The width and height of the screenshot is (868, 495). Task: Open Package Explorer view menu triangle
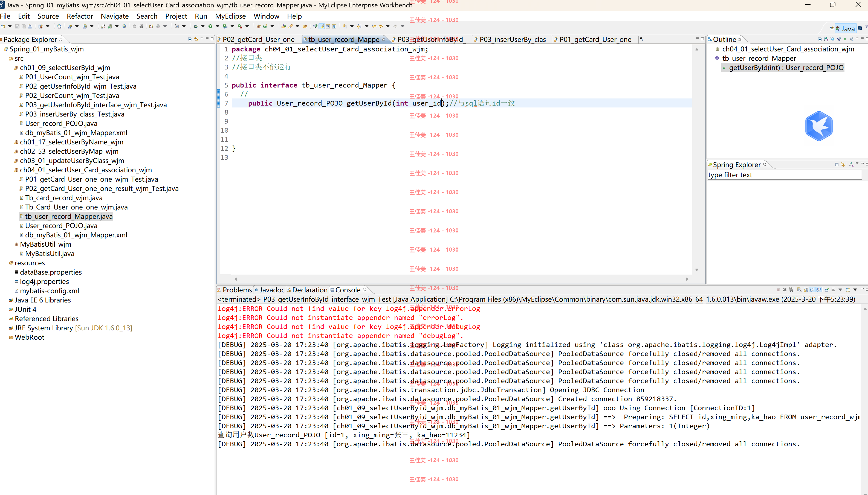pos(202,38)
